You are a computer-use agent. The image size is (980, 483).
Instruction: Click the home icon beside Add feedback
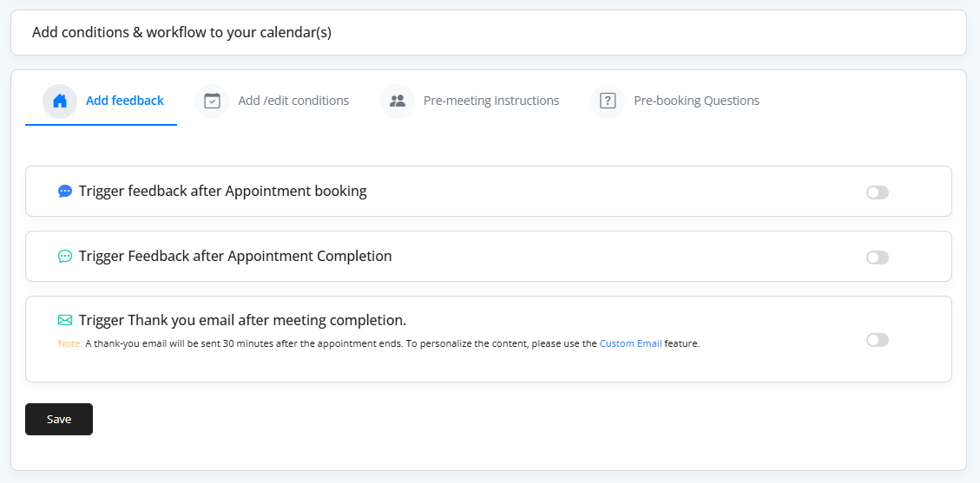tap(60, 101)
